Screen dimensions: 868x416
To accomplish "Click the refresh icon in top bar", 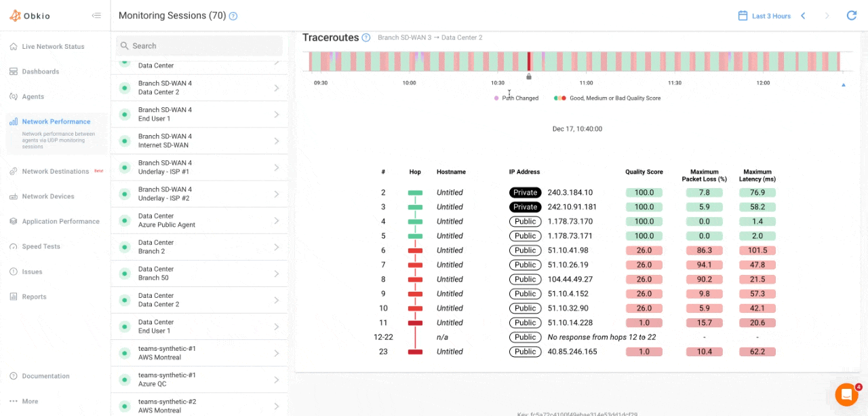I will click(x=851, y=16).
